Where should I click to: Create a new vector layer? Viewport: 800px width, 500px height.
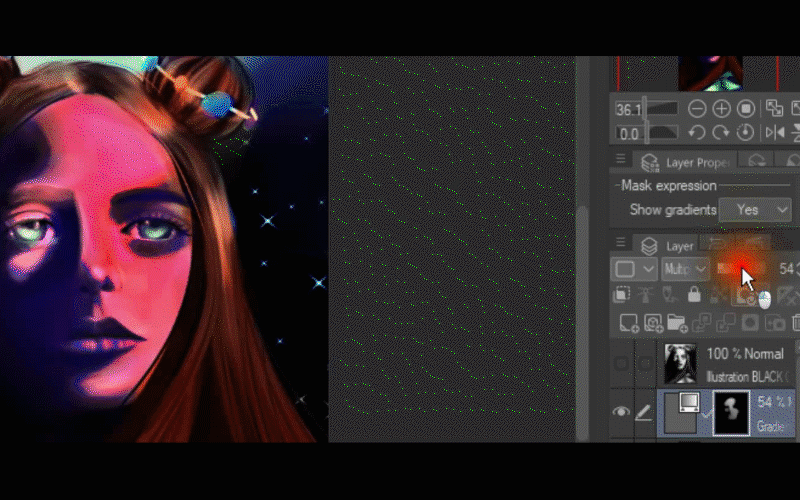tap(653, 323)
